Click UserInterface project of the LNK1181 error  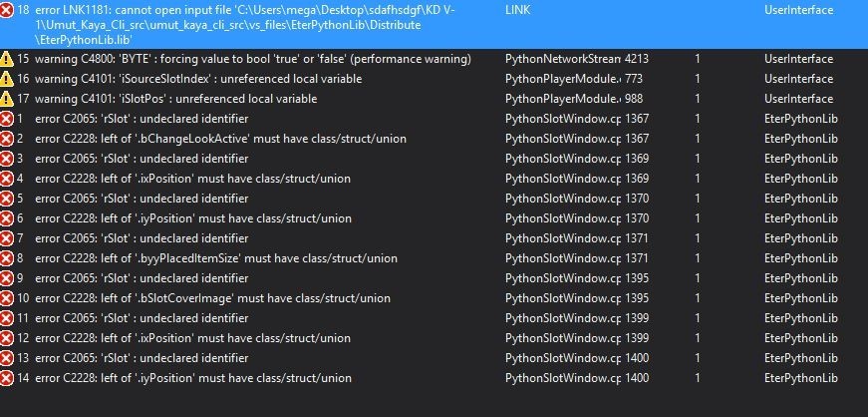pyautogui.click(x=798, y=9)
